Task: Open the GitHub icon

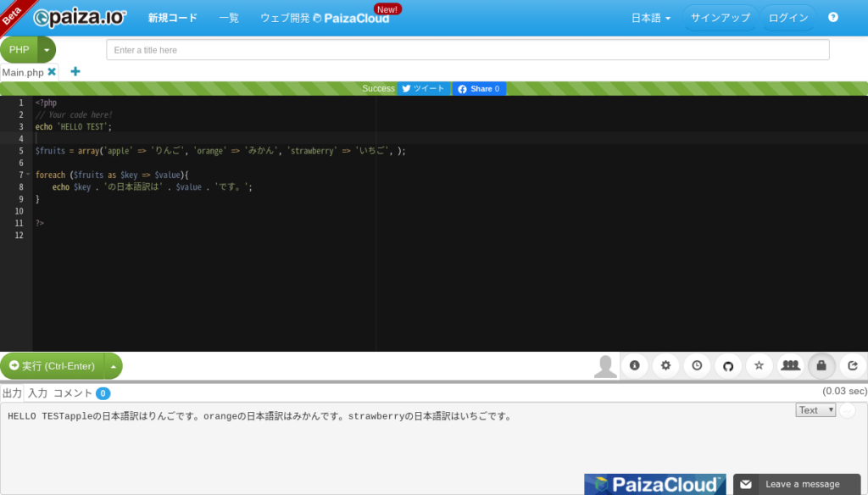Action: 728,365
